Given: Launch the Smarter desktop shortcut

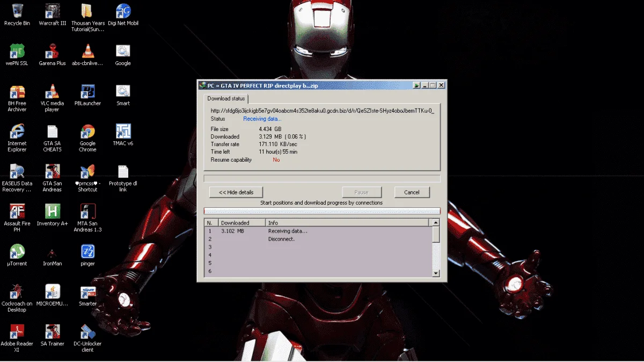Looking at the screenshot, I should point(87,295).
